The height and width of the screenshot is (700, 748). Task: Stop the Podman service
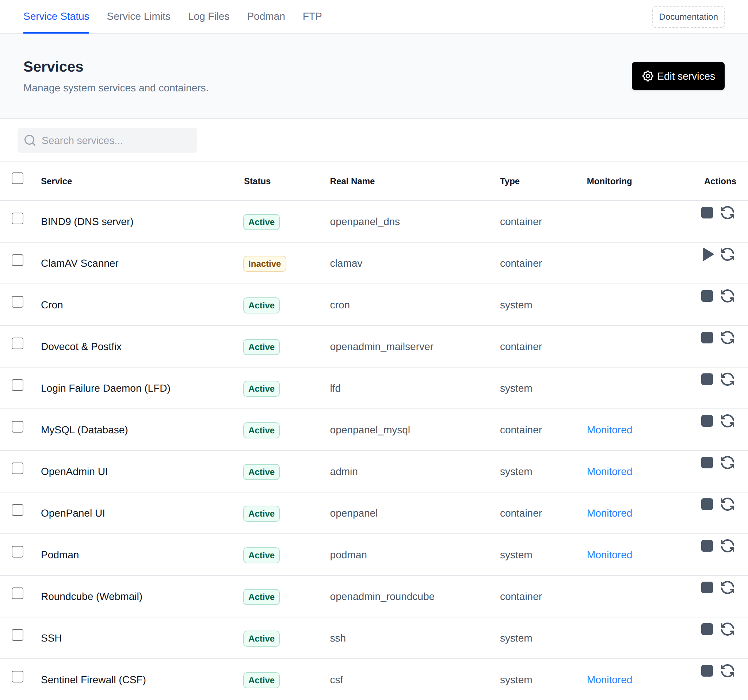[707, 546]
